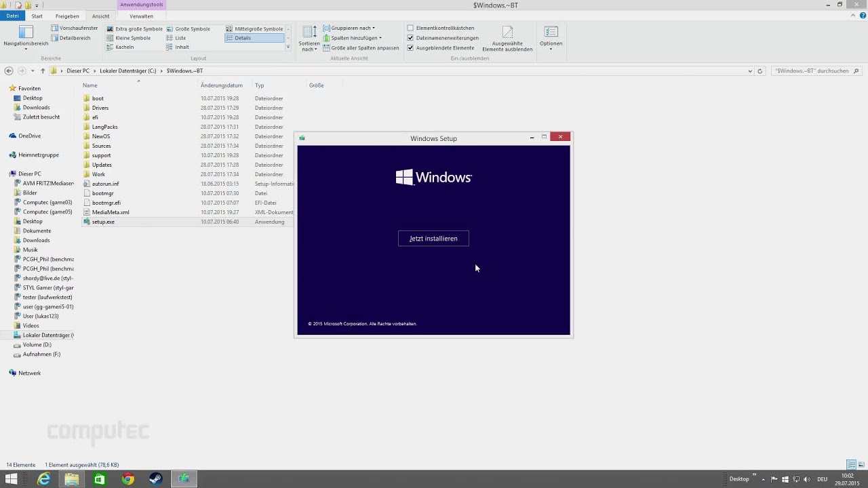Go up one folder level arrow

point(43,70)
